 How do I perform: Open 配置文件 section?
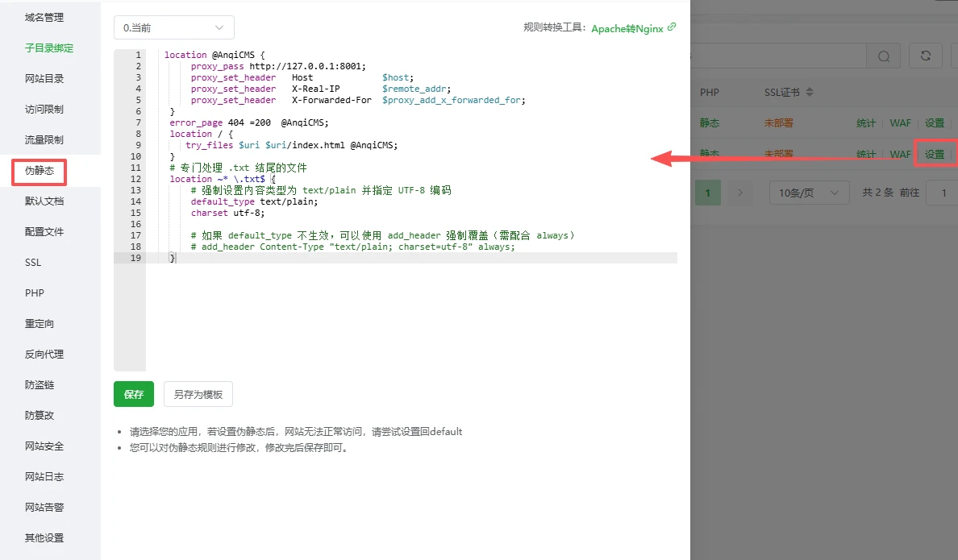pyautogui.click(x=44, y=232)
